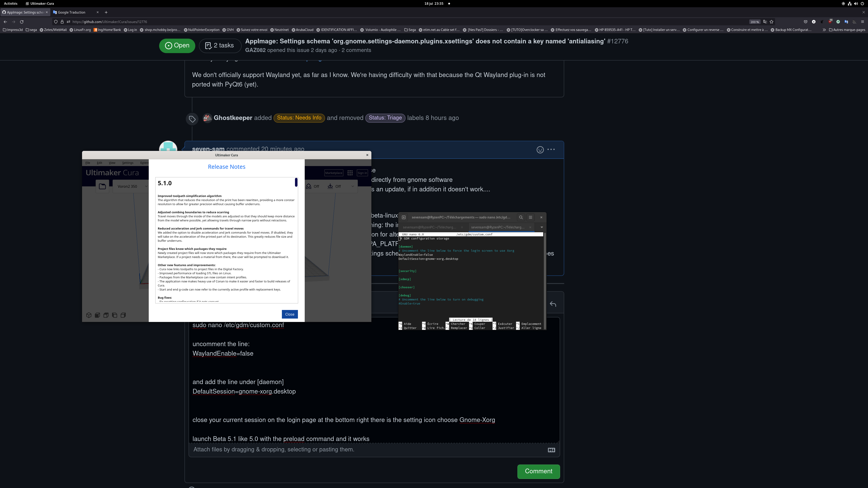Submit with the green Comment button

(538, 472)
